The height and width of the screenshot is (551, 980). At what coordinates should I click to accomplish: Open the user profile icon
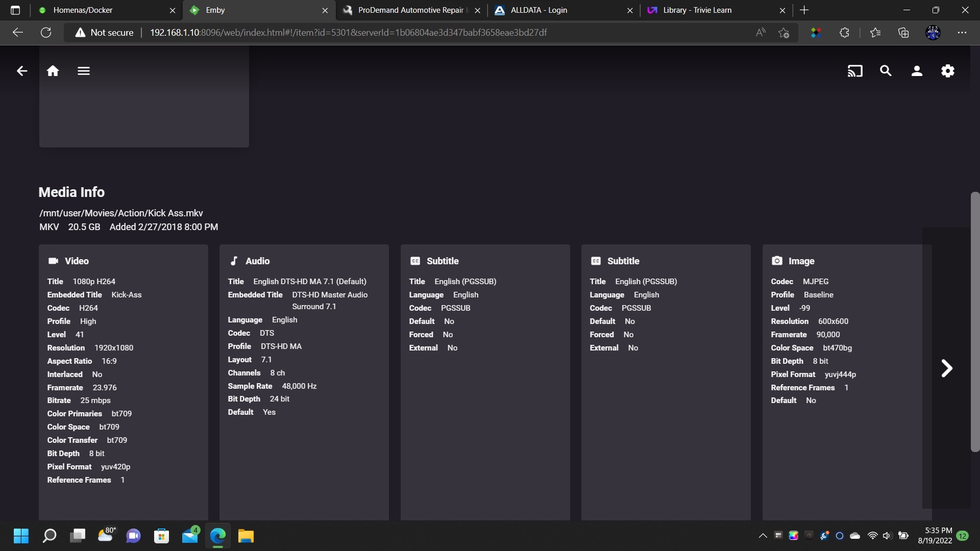(x=917, y=71)
